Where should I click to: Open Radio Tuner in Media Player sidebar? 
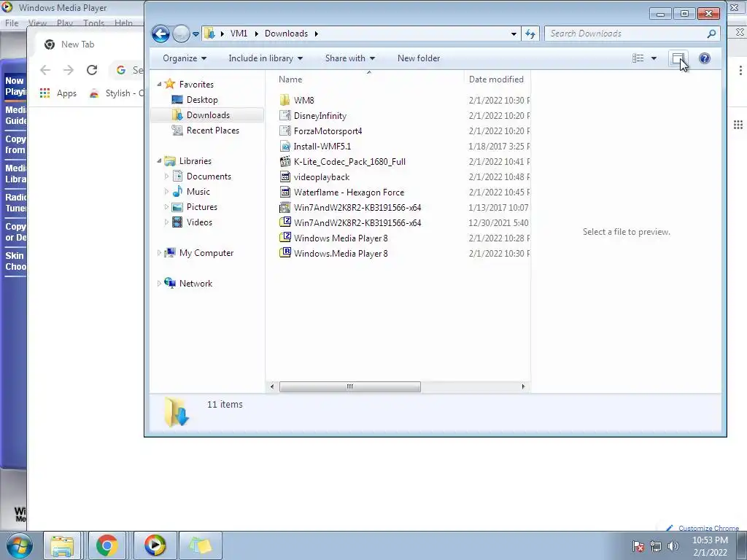tap(15, 203)
